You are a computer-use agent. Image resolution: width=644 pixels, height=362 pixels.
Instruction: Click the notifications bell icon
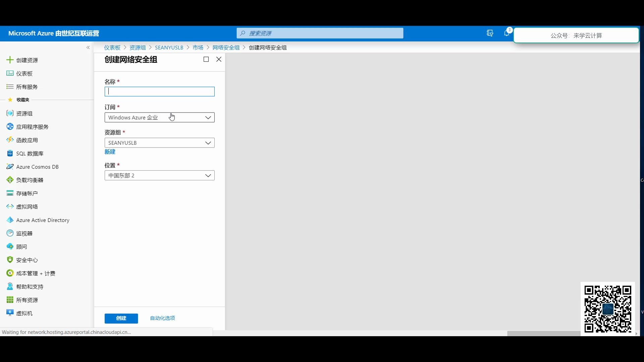pos(506,33)
